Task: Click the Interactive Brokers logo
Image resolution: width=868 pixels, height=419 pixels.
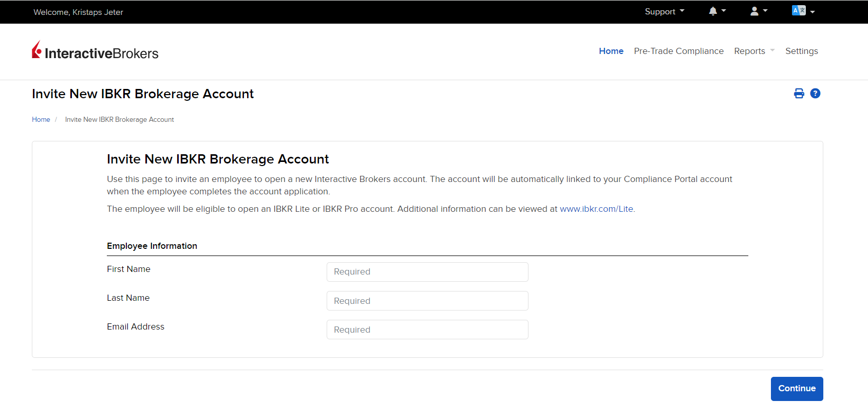Action: click(95, 51)
